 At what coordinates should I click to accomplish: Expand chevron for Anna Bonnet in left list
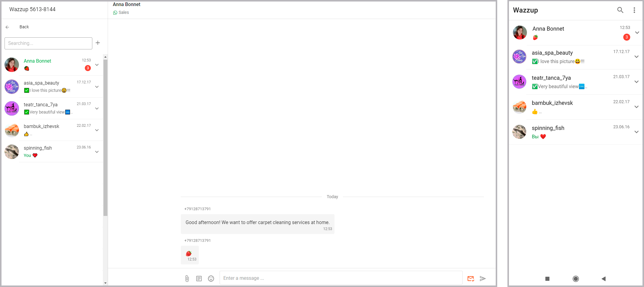97,65
